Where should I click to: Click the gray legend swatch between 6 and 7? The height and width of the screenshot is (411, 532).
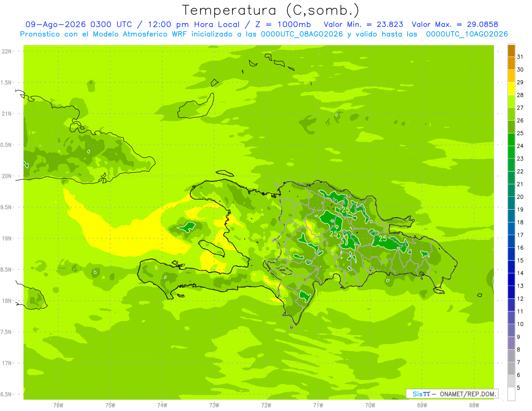(x=511, y=369)
